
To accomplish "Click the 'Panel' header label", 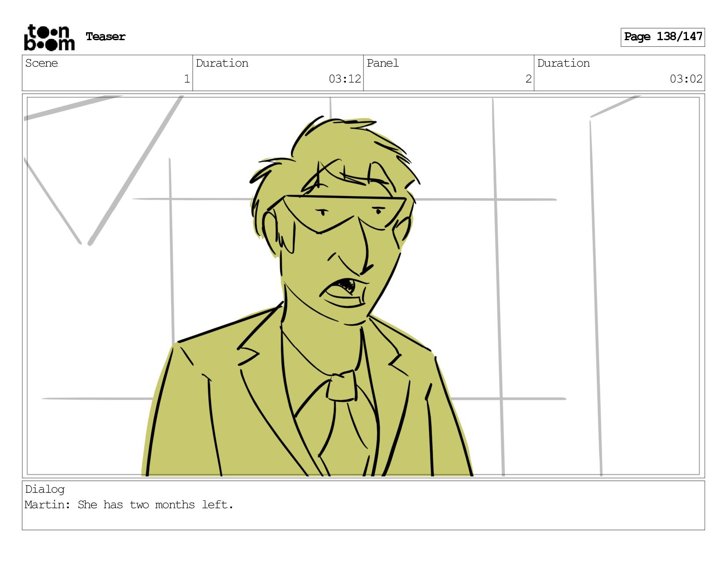I will click(383, 63).
